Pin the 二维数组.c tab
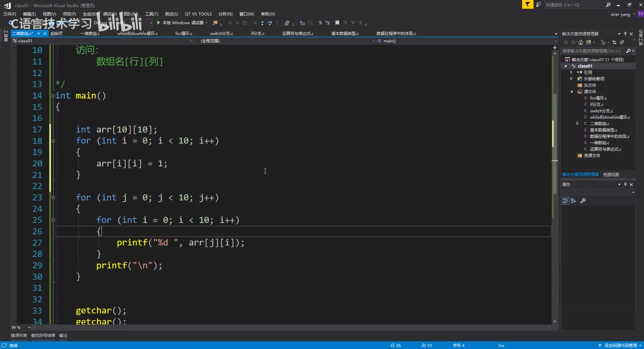Image resolution: width=644 pixels, height=349 pixels. [38, 34]
